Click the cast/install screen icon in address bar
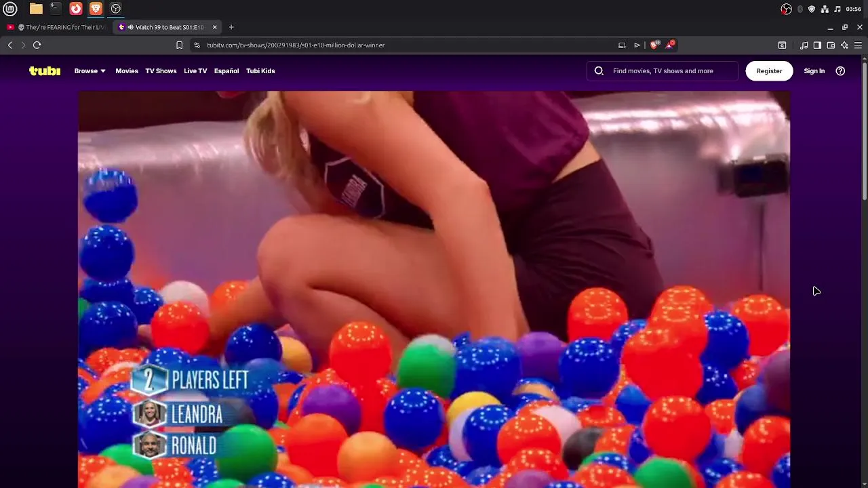The width and height of the screenshot is (868, 488). click(622, 45)
